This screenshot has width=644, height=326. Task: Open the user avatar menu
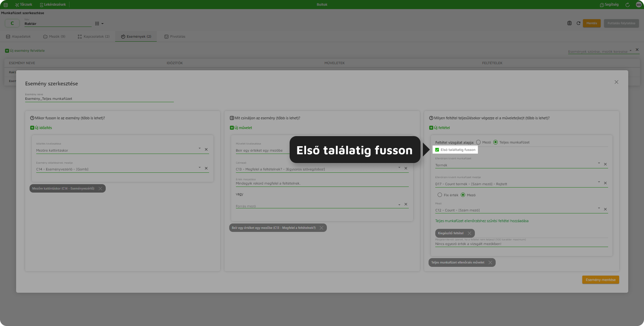click(x=639, y=5)
